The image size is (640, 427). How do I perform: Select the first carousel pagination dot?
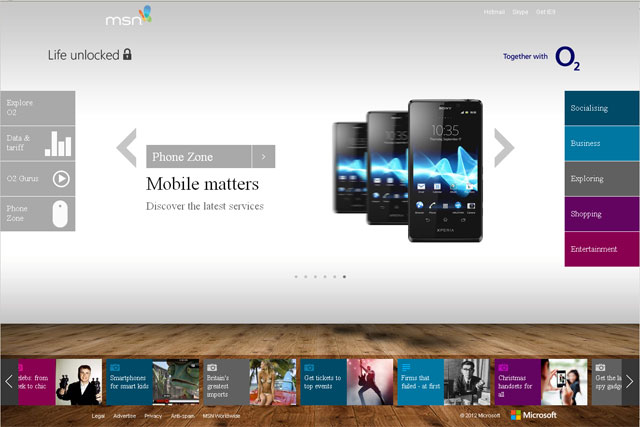pos(296,277)
